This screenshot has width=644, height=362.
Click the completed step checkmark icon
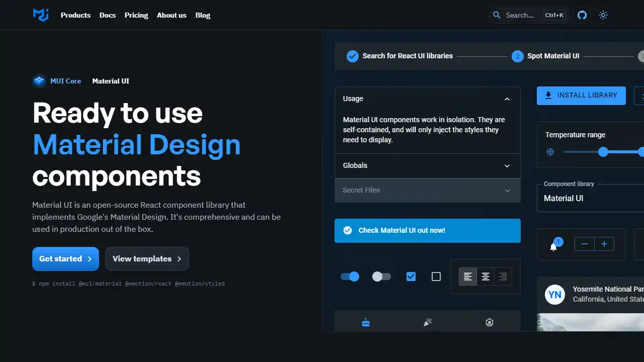click(353, 56)
